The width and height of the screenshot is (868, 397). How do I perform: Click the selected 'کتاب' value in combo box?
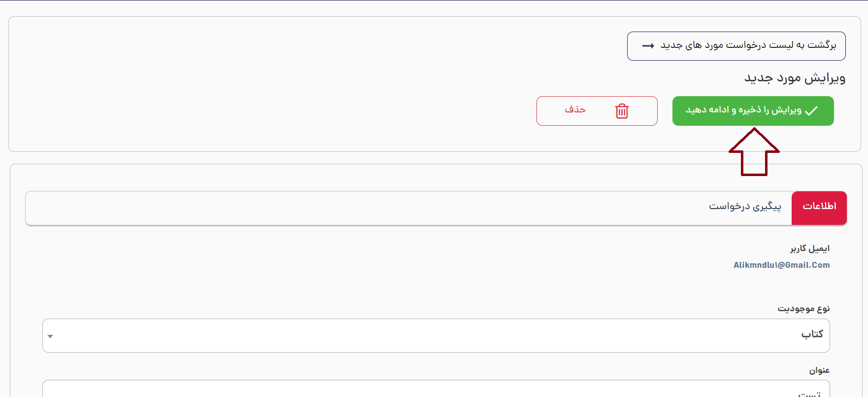812,335
